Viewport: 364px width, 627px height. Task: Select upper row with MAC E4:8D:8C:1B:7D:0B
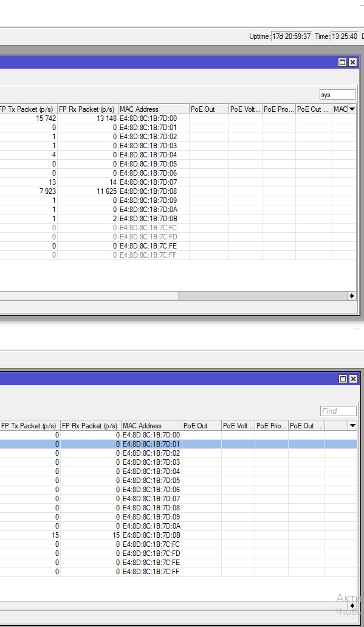[177, 218]
